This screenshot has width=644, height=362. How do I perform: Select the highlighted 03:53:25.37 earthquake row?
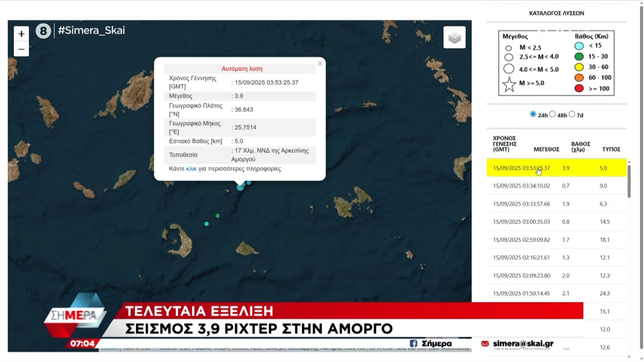pyautogui.click(x=521, y=168)
